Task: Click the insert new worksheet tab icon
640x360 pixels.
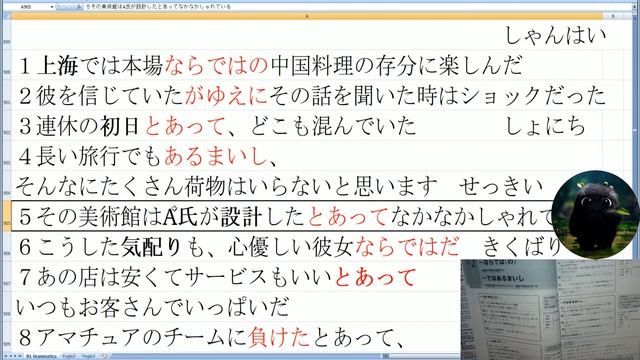Action: tap(104, 356)
